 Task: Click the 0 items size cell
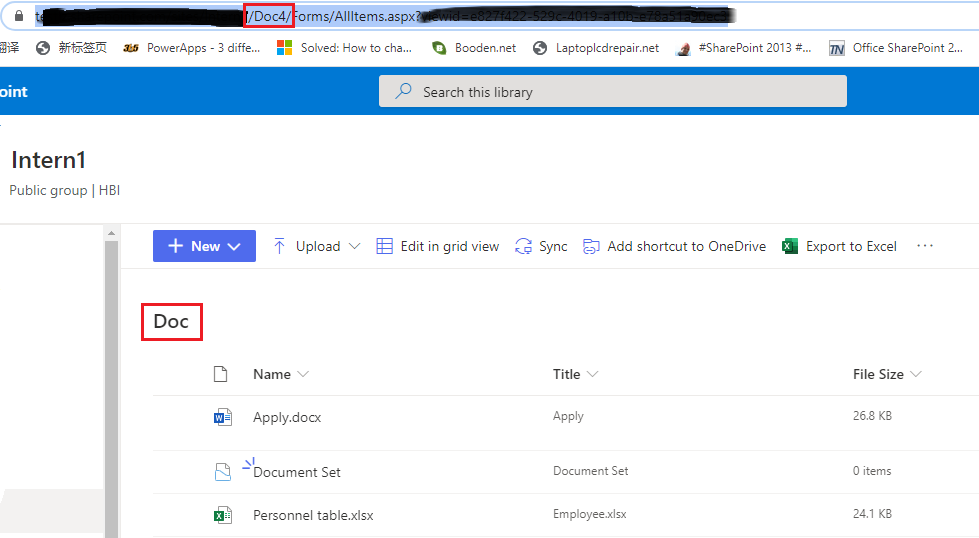pyautogui.click(x=872, y=471)
